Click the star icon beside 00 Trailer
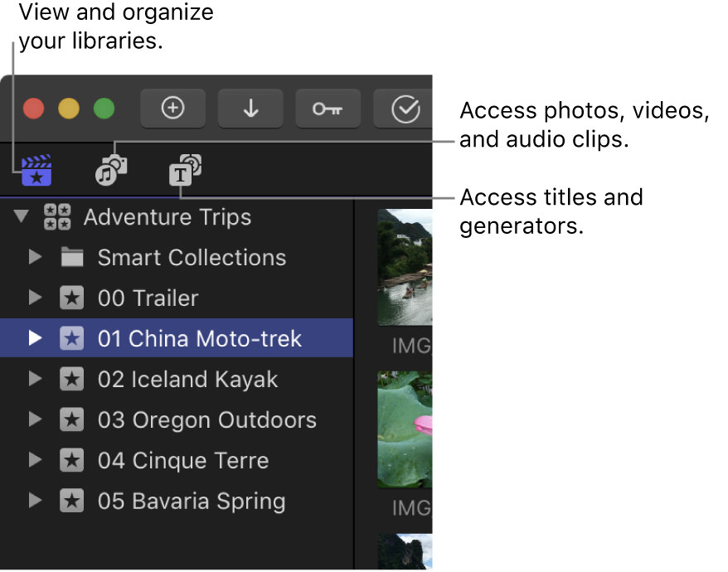Screen dimensions: 728x572 point(71,298)
